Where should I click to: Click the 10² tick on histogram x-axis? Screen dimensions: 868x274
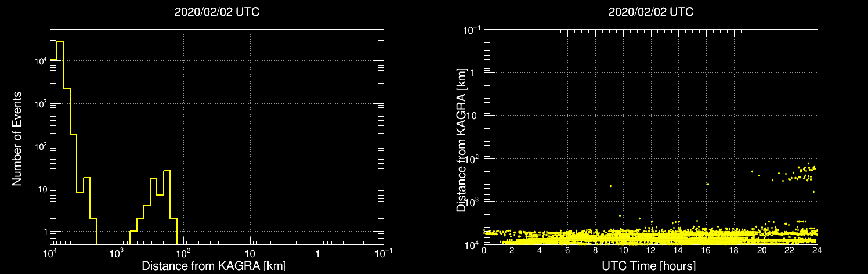(x=183, y=253)
